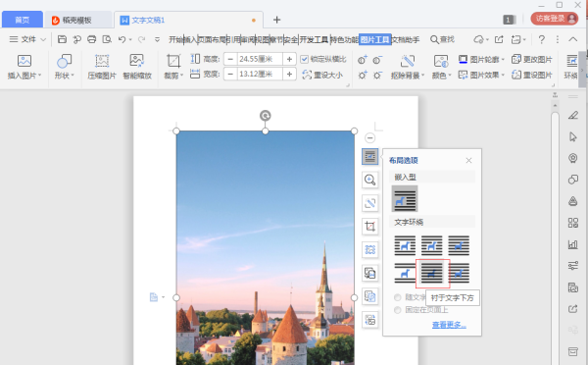Image resolution: width=588 pixels, height=365 pixels.
Task: Open the Insert Picture (插入图片) tool
Action: 24,67
